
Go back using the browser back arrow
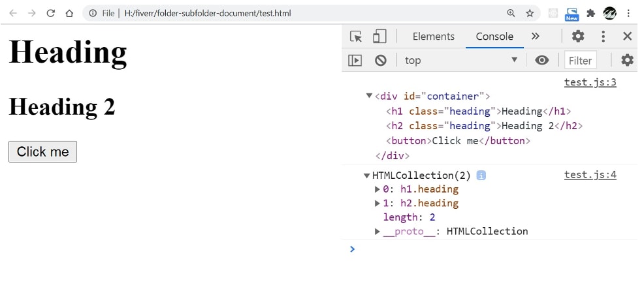point(13,13)
